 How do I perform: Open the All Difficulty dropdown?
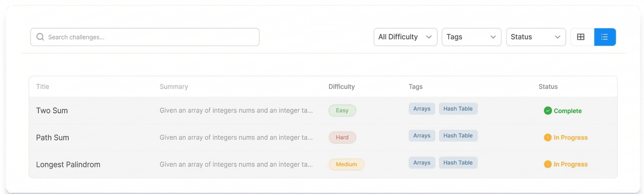click(x=405, y=37)
